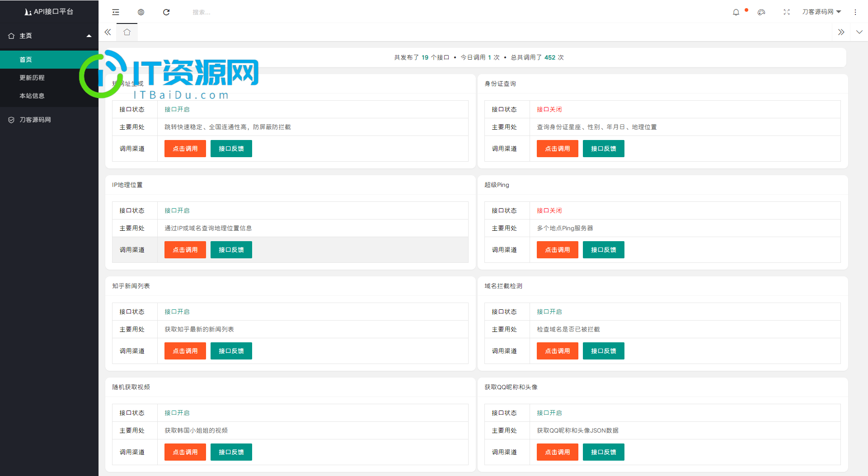Click the text 检查域名是否已被拦截
Image resolution: width=868 pixels, height=476 pixels.
(568, 329)
